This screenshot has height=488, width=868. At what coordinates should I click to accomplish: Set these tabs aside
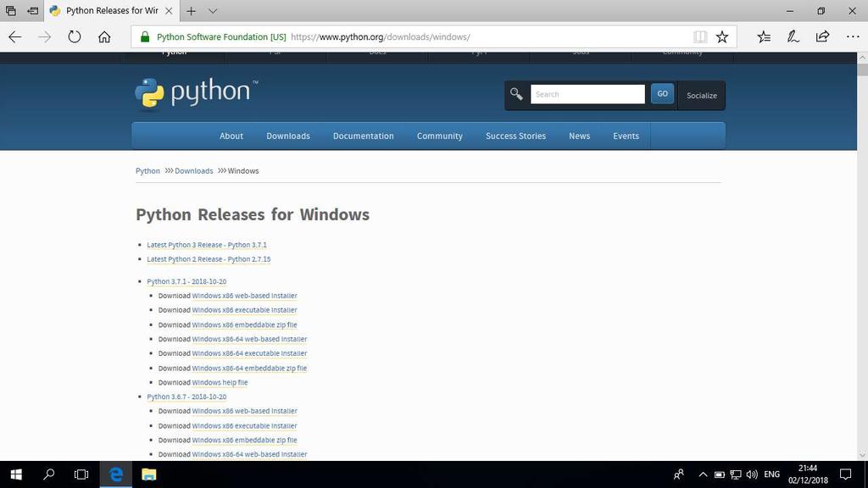[33, 11]
